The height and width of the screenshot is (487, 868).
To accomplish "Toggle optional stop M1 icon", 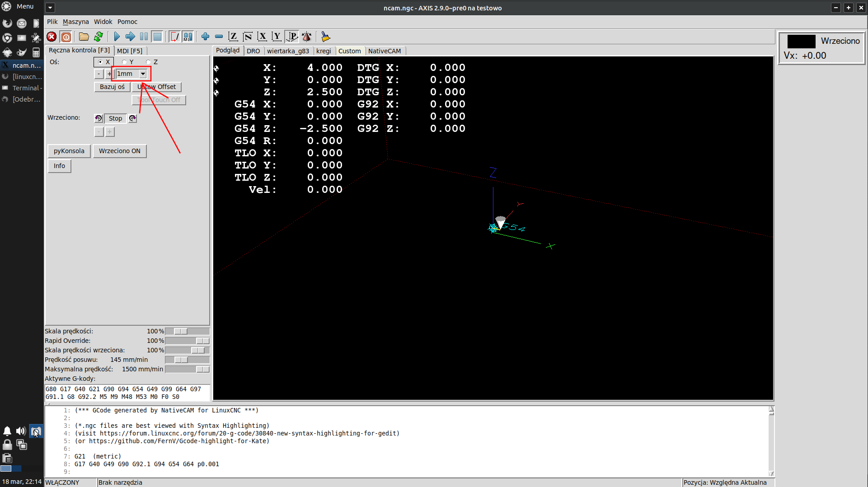I will (x=188, y=37).
